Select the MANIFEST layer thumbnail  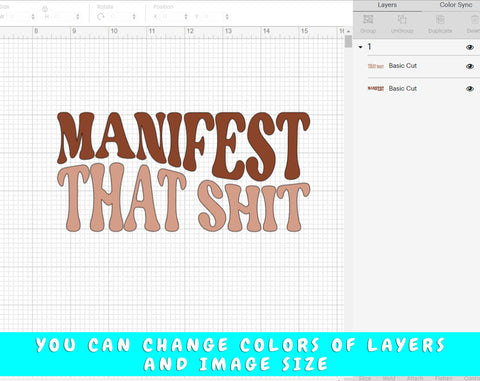tap(376, 88)
